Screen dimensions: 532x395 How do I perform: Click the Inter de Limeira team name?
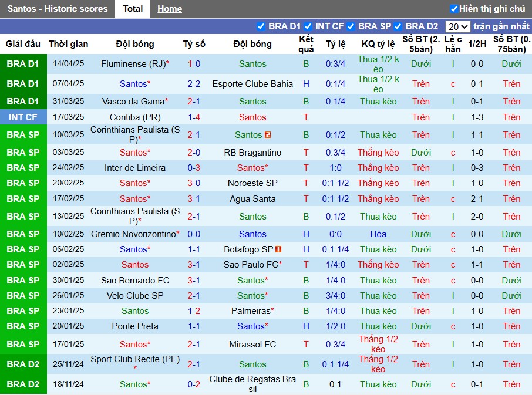point(135,168)
